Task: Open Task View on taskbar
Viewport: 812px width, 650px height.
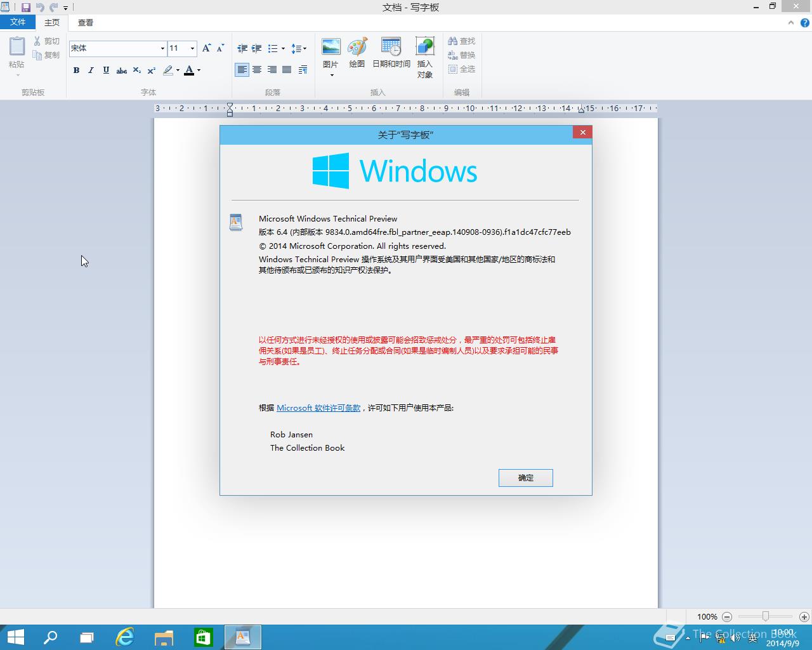Action: pyautogui.click(x=87, y=637)
